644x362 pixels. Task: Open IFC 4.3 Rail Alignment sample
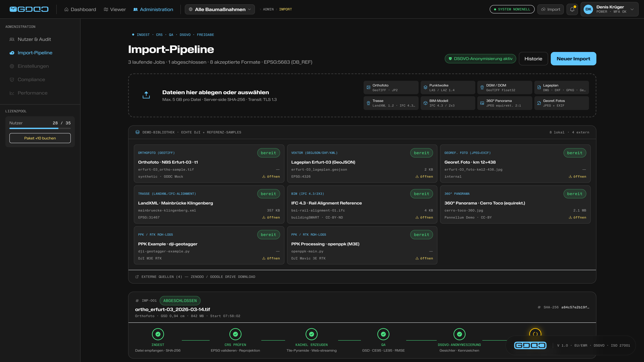424,218
